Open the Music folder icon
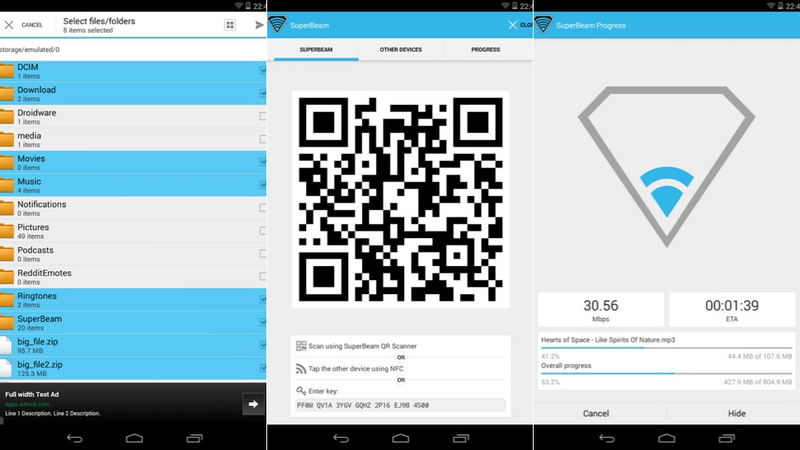The image size is (800, 450). pyautogui.click(x=7, y=185)
